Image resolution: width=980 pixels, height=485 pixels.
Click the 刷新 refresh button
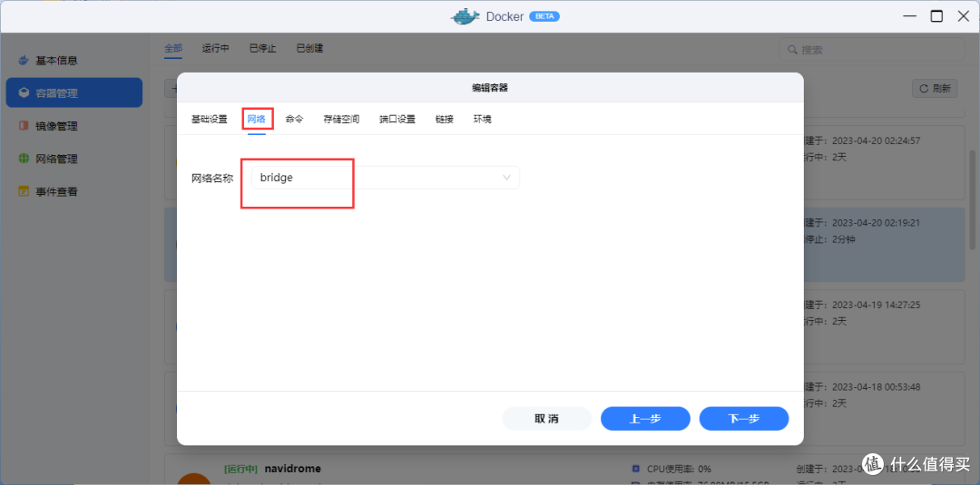pyautogui.click(x=935, y=88)
